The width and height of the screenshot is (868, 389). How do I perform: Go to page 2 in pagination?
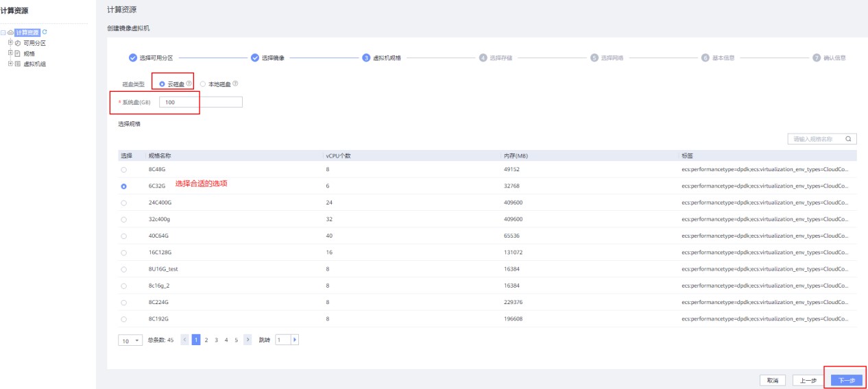(206, 340)
